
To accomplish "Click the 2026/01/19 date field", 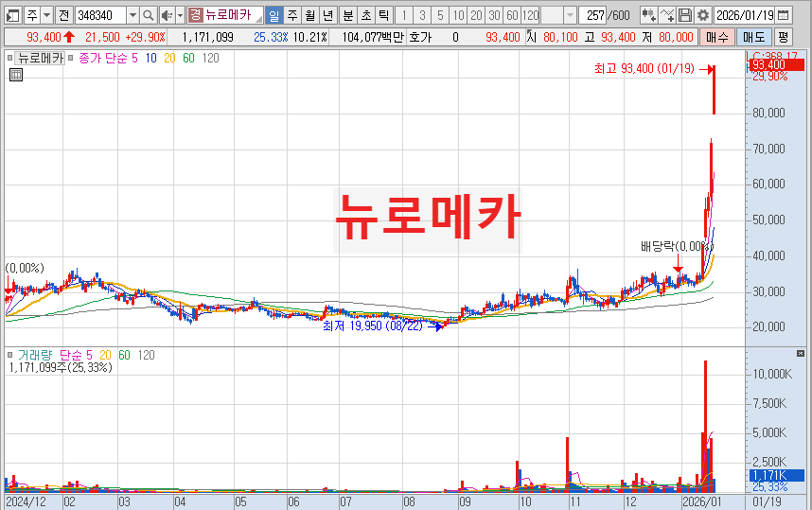I will pos(745,15).
